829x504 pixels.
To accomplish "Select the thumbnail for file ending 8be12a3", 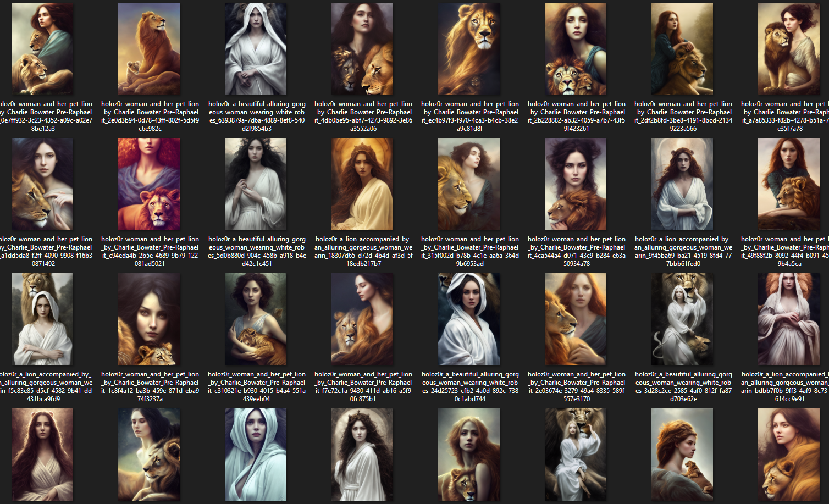I will coord(42,49).
